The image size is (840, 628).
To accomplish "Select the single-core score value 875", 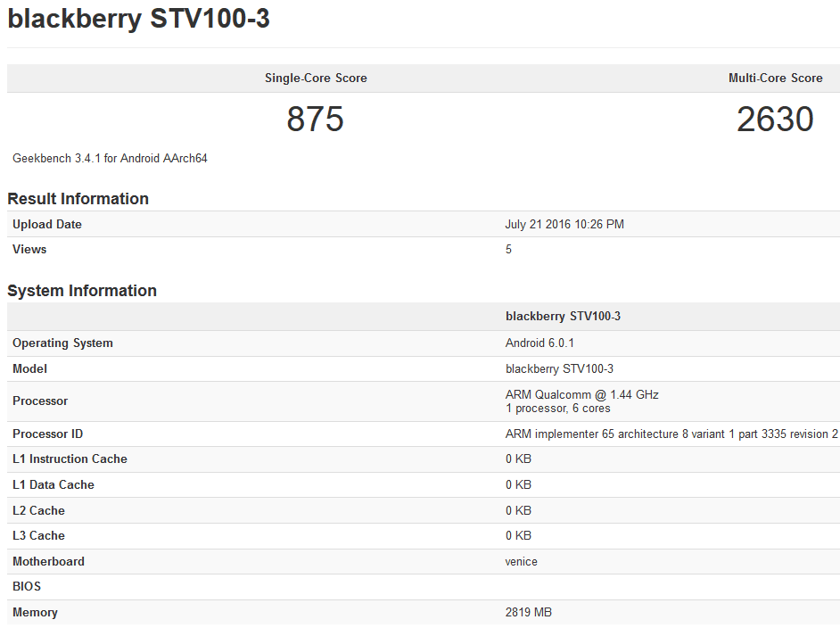I will pyautogui.click(x=315, y=120).
